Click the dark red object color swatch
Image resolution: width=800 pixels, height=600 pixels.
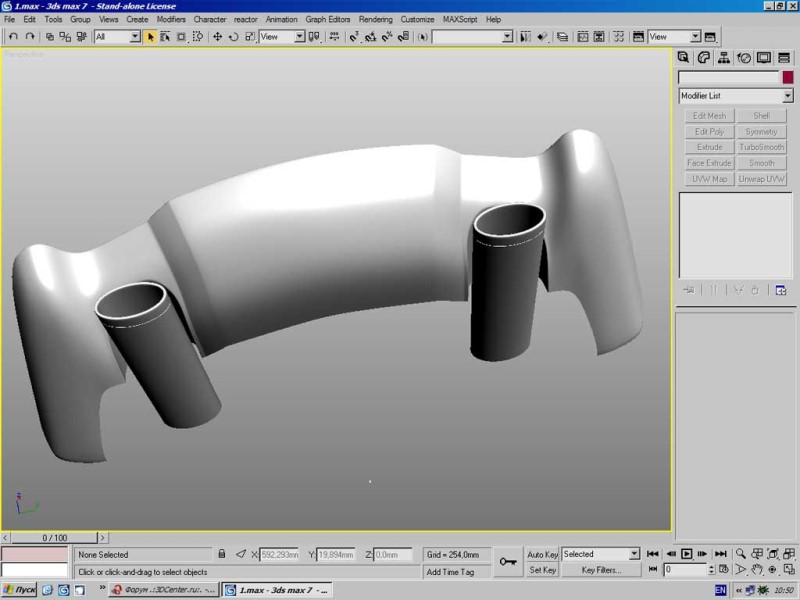click(x=788, y=77)
